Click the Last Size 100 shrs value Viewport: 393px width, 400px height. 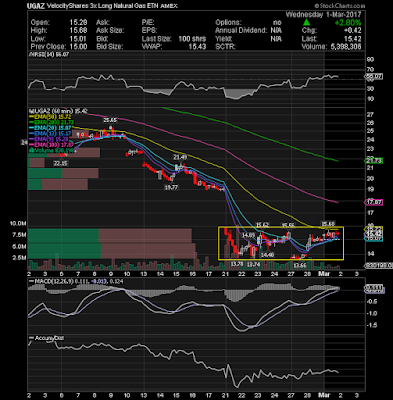pos(192,39)
